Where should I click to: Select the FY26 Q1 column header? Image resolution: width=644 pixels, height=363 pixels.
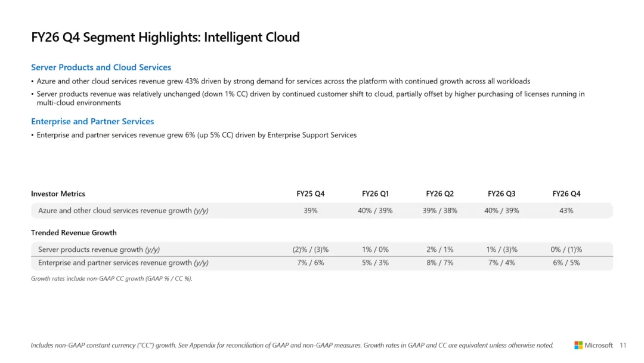(375, 193)
